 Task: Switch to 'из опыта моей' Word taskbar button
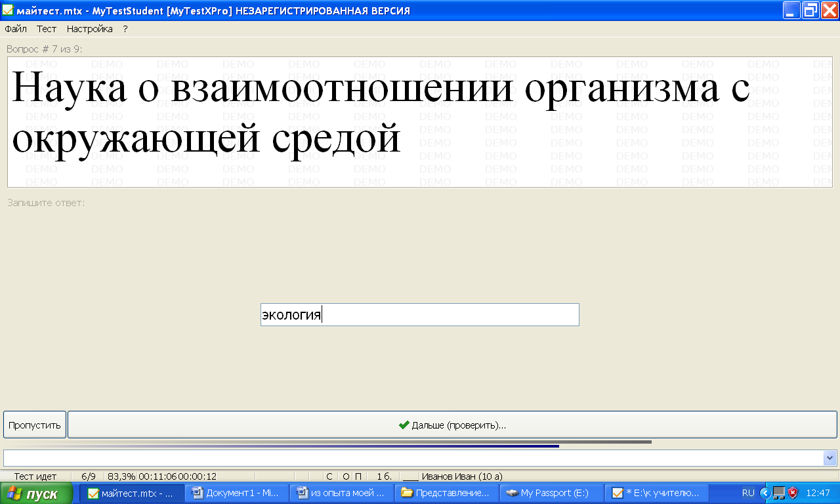click(341, 493)
